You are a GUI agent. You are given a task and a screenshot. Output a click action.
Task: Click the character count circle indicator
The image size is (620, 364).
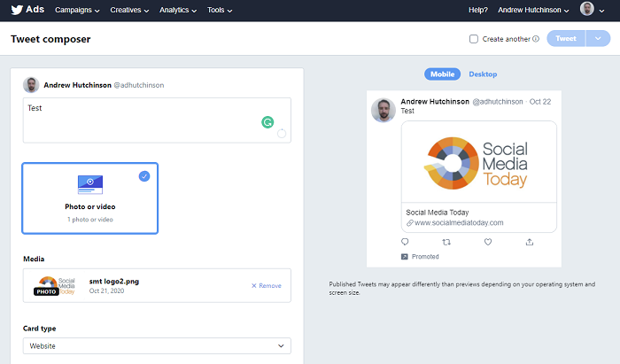pos(282,133)
